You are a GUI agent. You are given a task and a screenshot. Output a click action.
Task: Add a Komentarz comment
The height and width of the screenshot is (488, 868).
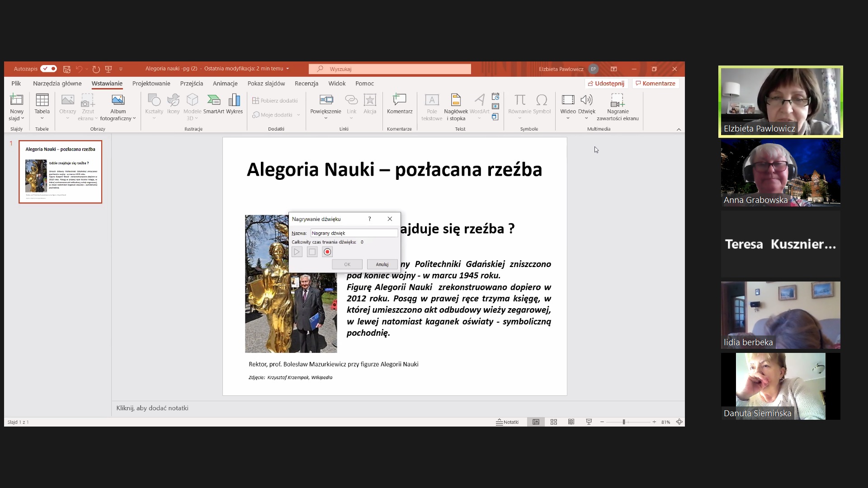(x=400, y=100)
